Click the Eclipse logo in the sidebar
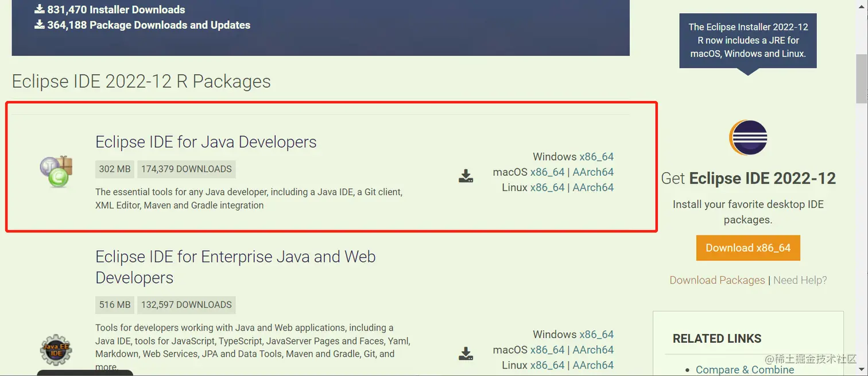The height and width of the screenshot is (376, 868). coord(748,138)
